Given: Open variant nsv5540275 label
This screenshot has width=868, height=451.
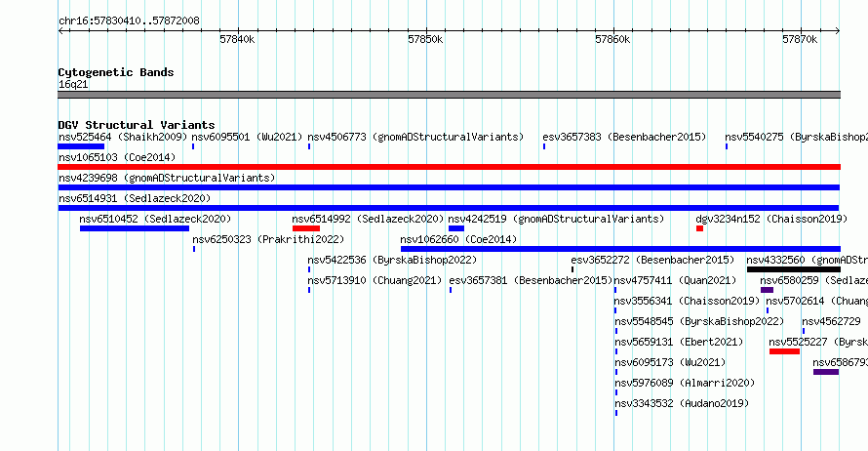Looking at the screenshot, I should pyautogui.click(x=796, y=137).
